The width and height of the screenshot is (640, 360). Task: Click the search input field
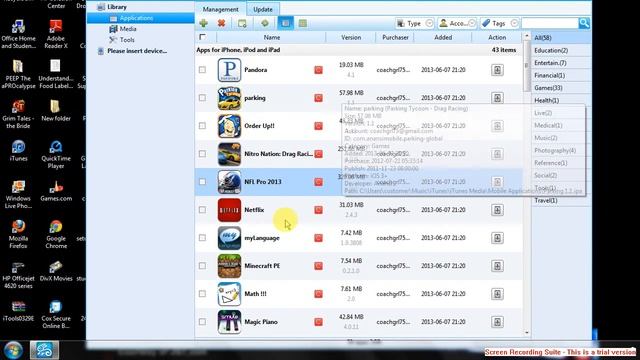click(550, 23)
